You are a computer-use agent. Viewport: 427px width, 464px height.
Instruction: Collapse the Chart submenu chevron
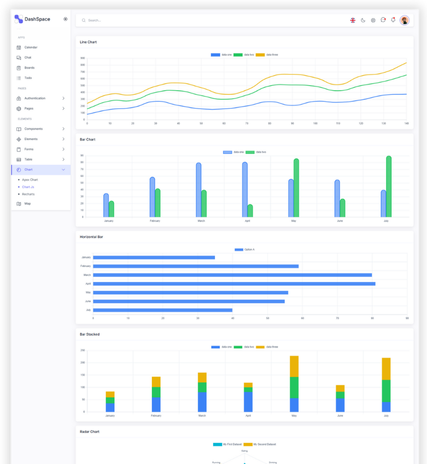63,170
